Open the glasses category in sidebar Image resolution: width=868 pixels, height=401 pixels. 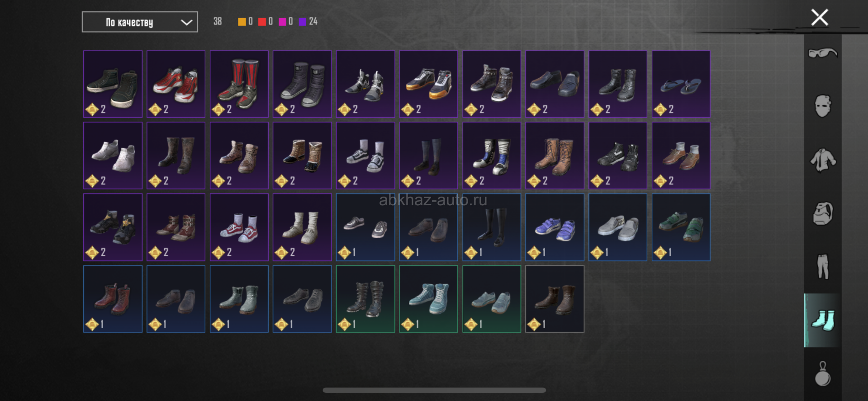click(x=823, y=53)
